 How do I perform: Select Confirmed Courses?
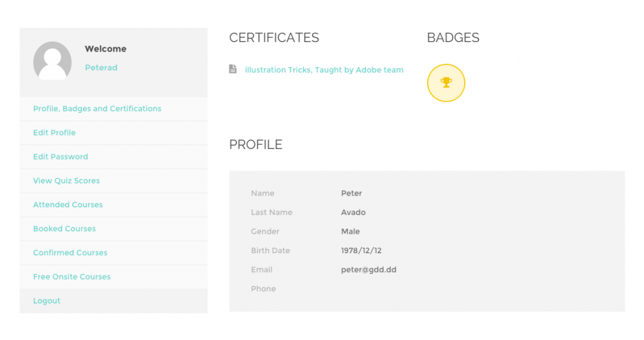click(x=70, y=253)
